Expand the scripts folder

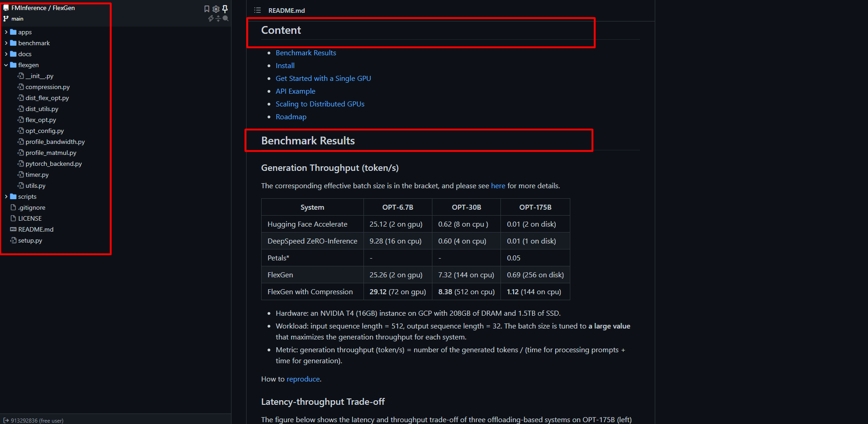27,196
